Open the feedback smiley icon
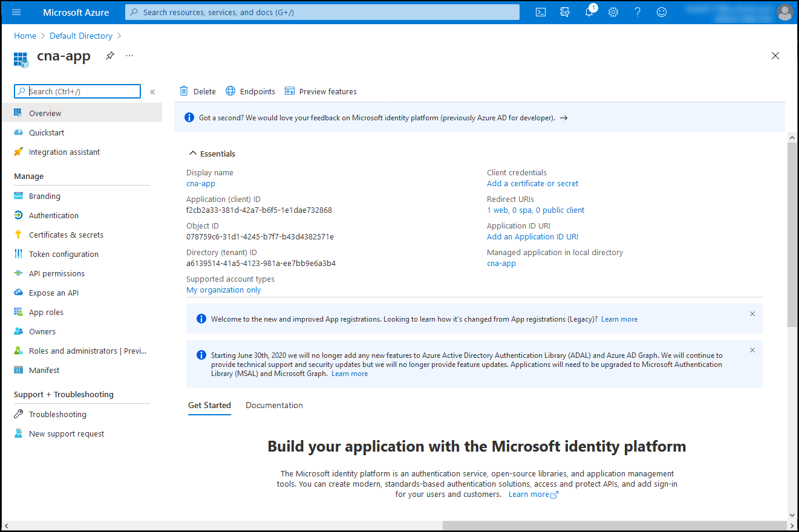The height and width of the screenshot is (532, 799). tap(662, 12)
